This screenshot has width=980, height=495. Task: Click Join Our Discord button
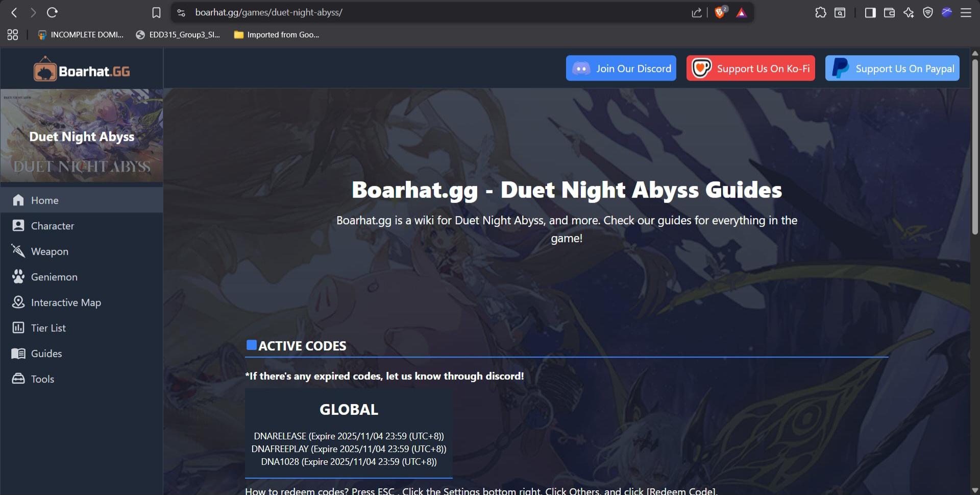(621, 68)
